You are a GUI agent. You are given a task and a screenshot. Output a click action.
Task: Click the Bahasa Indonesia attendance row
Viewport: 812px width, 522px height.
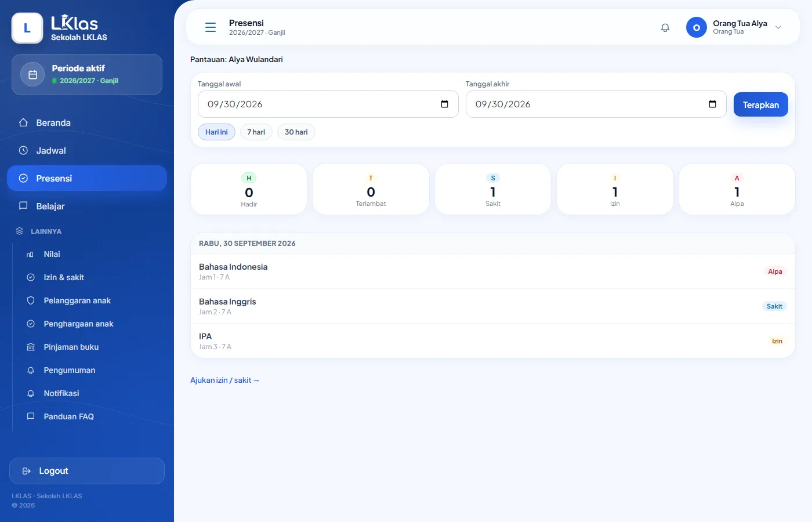493,271
